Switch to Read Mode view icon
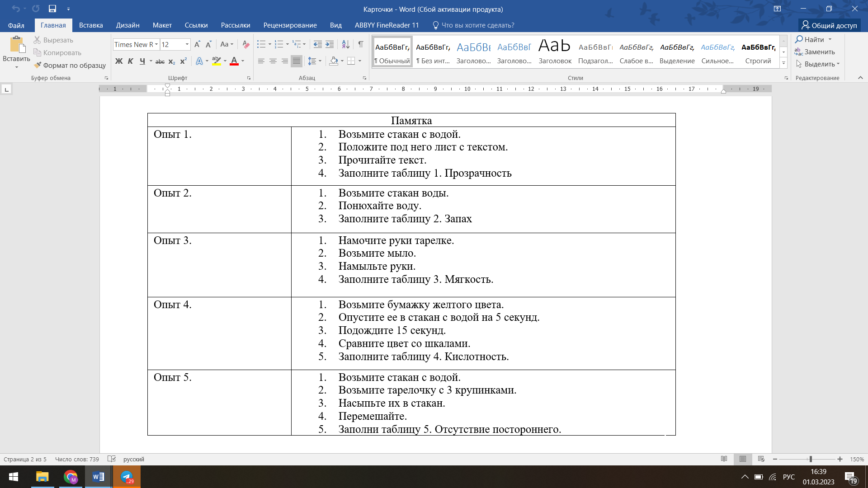868x488 pixels. click(724, 459)
